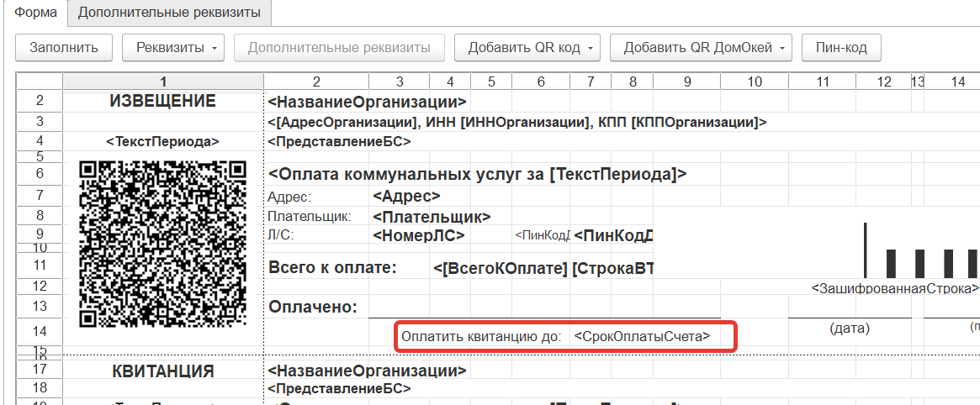Select row header 14

[39, 331]
